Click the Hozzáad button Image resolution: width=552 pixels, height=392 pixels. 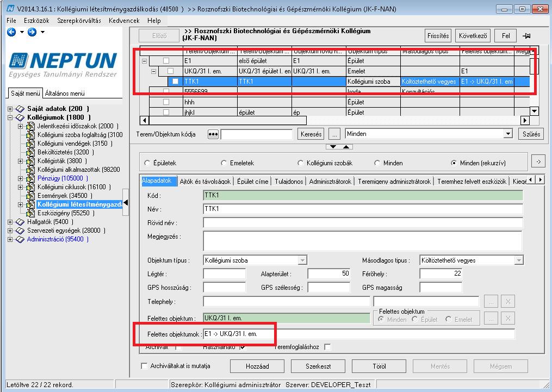[257, 366]
